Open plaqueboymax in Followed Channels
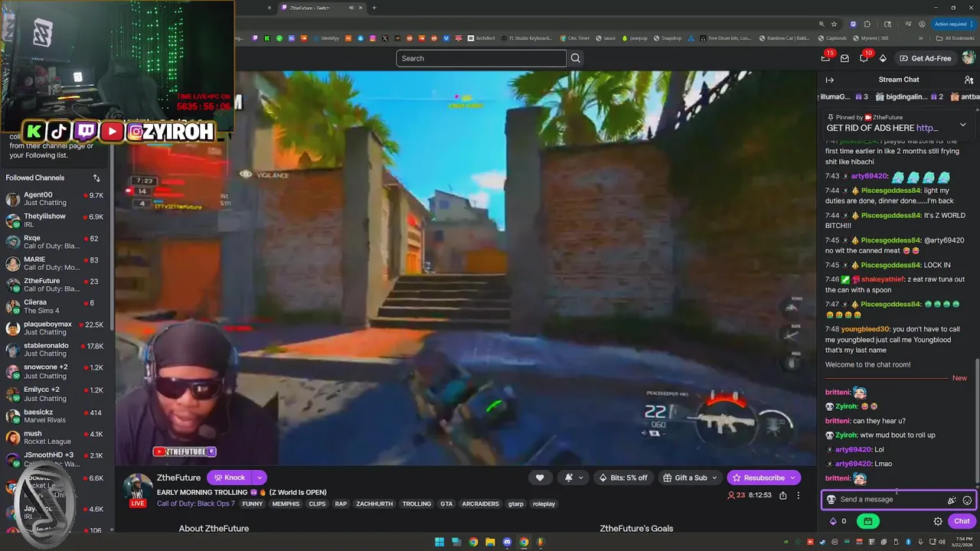 coord(54,328)
